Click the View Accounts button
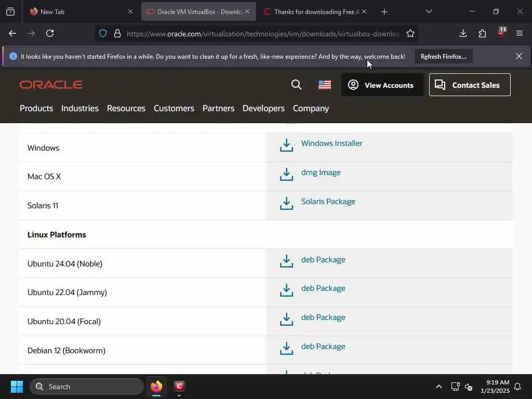 pyautogui.click(x=382, y=85)
